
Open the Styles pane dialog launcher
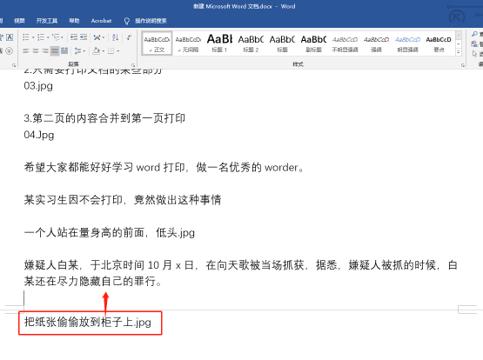[x=463, y=65]
